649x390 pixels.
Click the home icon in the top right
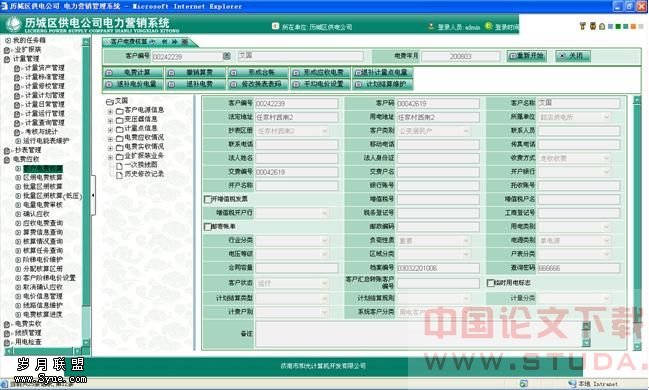pos(602,26)
